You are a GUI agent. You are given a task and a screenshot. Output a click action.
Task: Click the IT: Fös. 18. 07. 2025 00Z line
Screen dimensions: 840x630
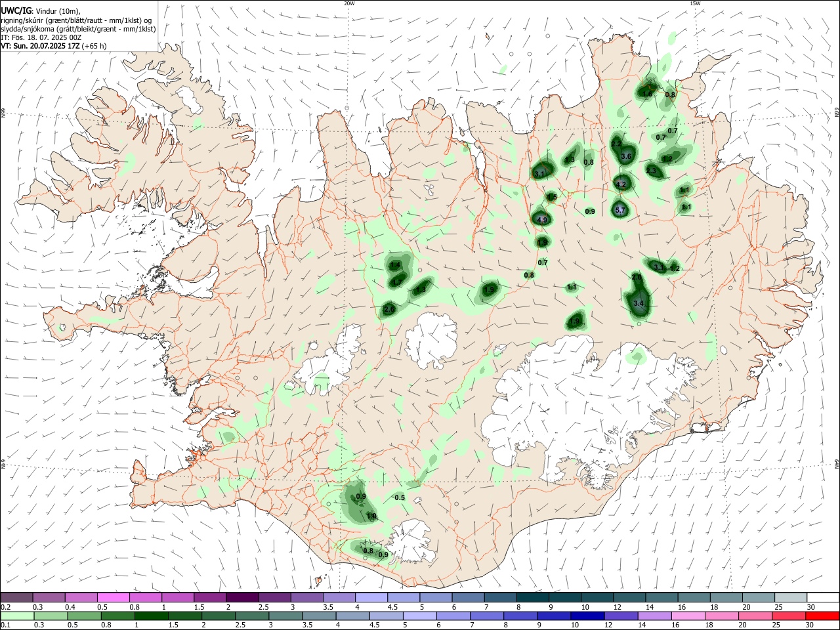[41, 37]
